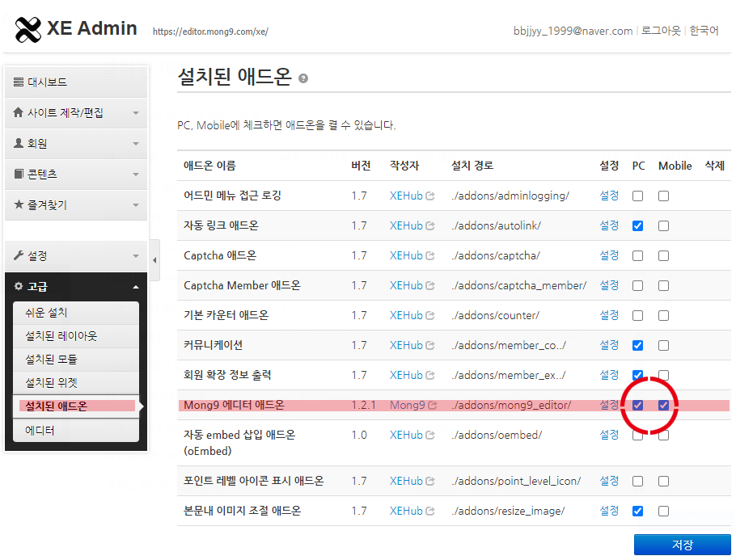The width and height of the screenshot is (736, 560).
Task: Click external link icon in Captcha 애드온 row
Action: (430, 256)
